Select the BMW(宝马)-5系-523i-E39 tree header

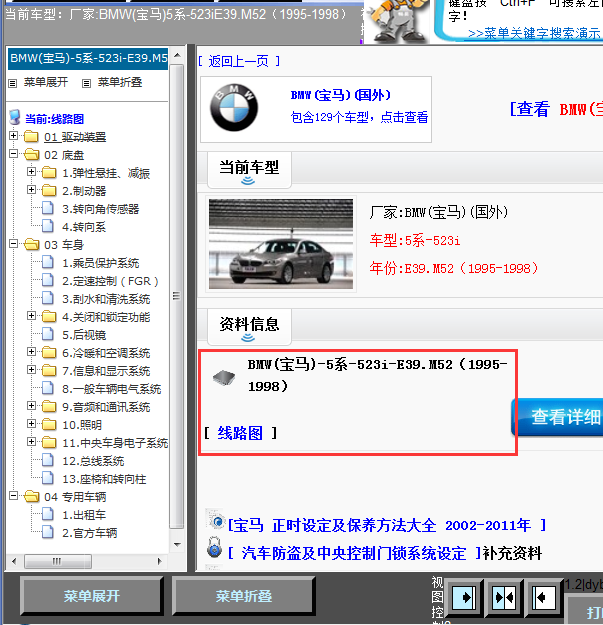click(x=88, y=59)
